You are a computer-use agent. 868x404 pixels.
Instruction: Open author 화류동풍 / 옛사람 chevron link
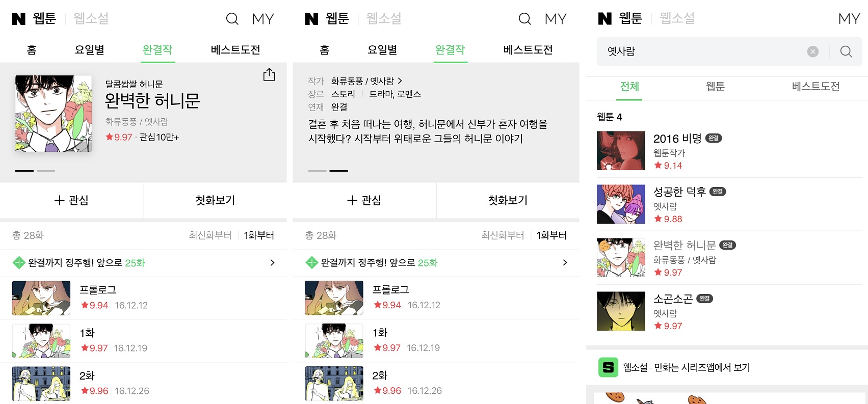tap(367, 81)
